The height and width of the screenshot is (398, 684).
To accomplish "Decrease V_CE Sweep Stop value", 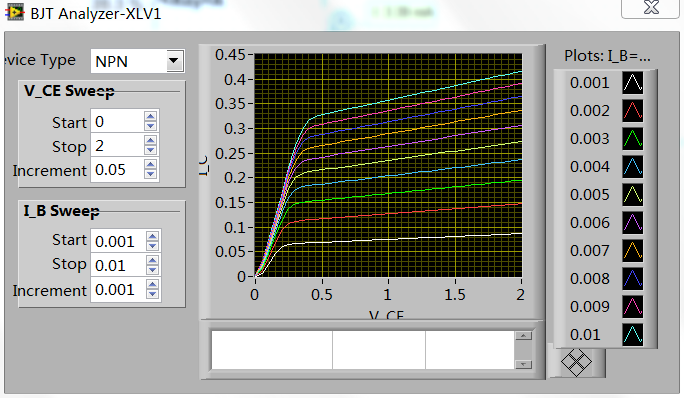I will point(150,150).
